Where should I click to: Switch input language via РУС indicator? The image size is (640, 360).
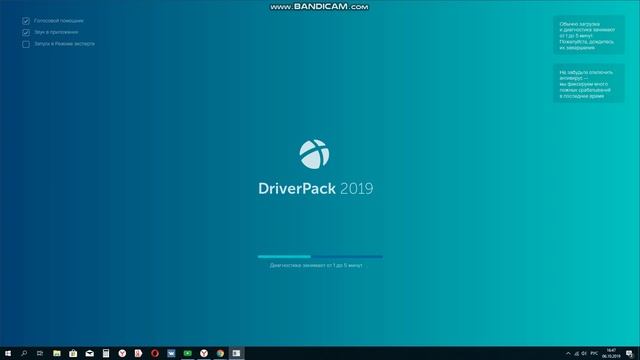(594, 353)
